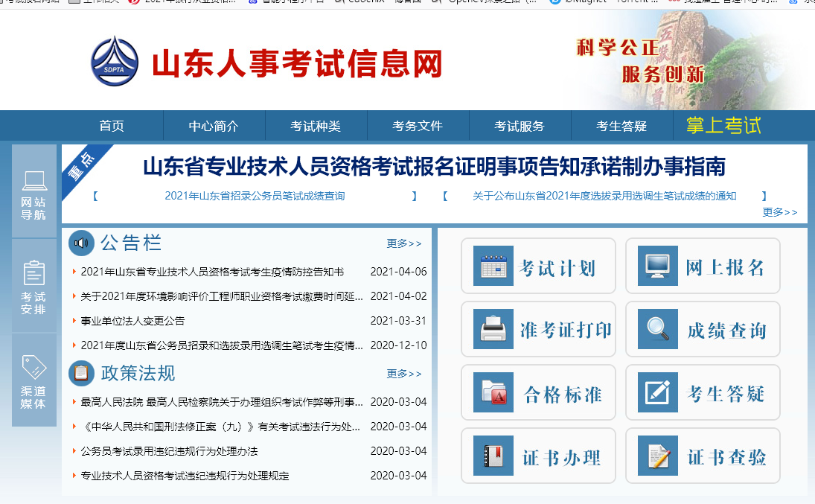The height and width of the screenshot is (504, 815).
Task: Click the pencil icon for 考生答疑
Action: 656,392
